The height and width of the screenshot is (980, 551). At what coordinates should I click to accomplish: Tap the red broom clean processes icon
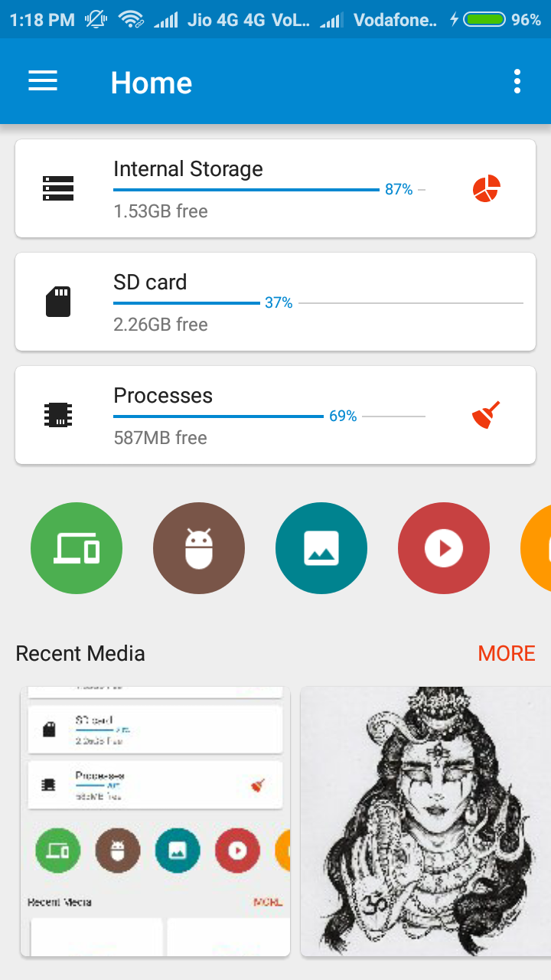487,415
